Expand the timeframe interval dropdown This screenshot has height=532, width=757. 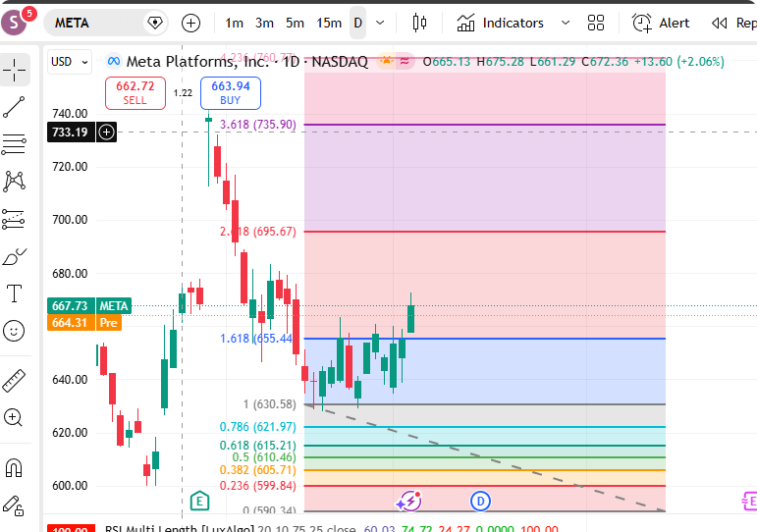[x=380, y=23]
